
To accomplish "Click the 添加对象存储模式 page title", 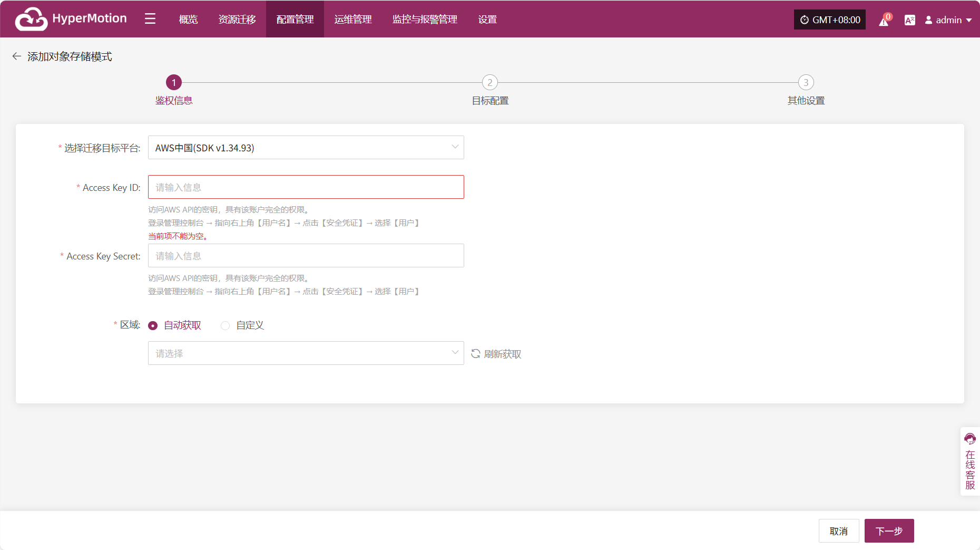I will tap(70, 56).
